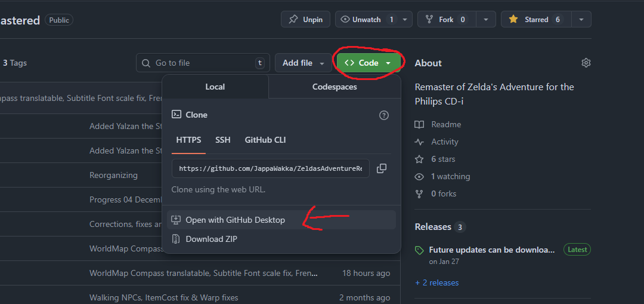This screenshot has width=644, height=304.
Task: Open the 'Reorganizing' commit message
Action: click(113, 175)
